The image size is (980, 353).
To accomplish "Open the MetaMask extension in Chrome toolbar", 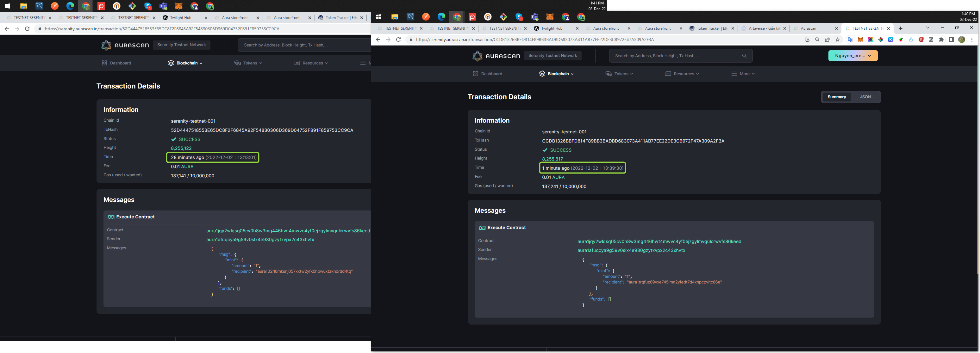I will (x=860, y=40).
